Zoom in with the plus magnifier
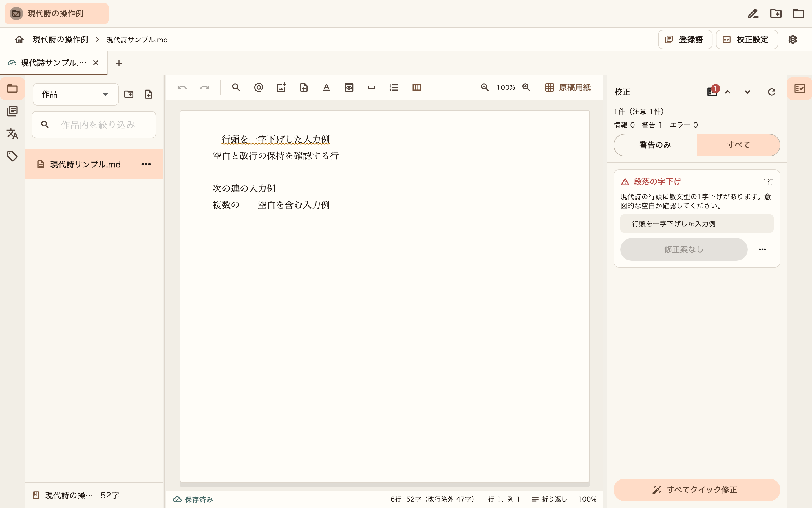The image size is (812, 508). click(x=526, y=87)
